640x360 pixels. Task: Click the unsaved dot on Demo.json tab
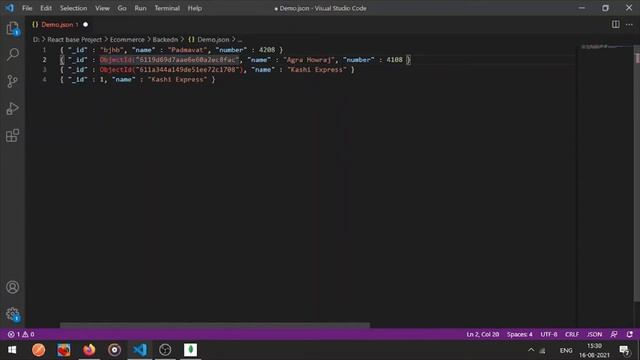tap(85, 24)
